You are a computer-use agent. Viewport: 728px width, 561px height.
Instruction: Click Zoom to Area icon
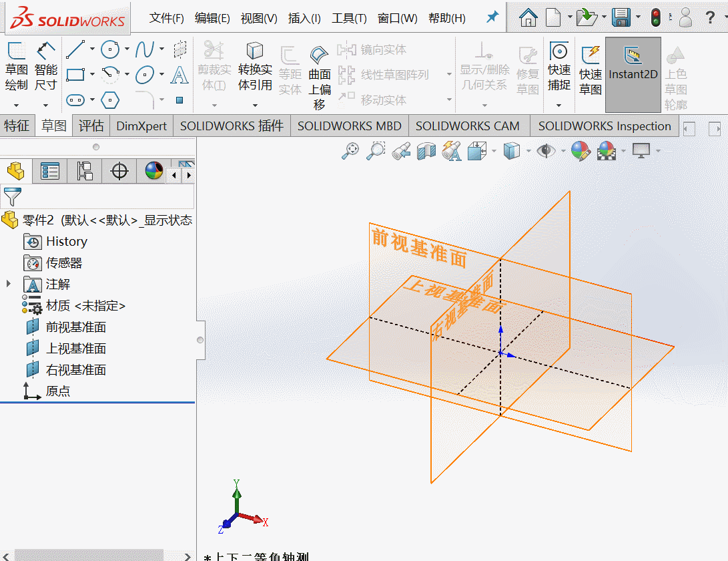[376, 151]
